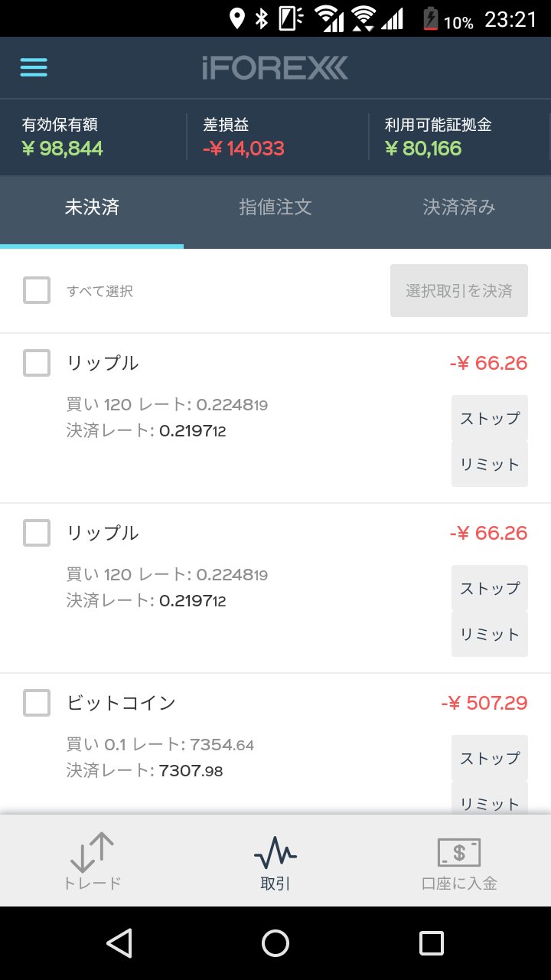Open the トレード trade arrows icon
The image size is (551, 980).
92,851
